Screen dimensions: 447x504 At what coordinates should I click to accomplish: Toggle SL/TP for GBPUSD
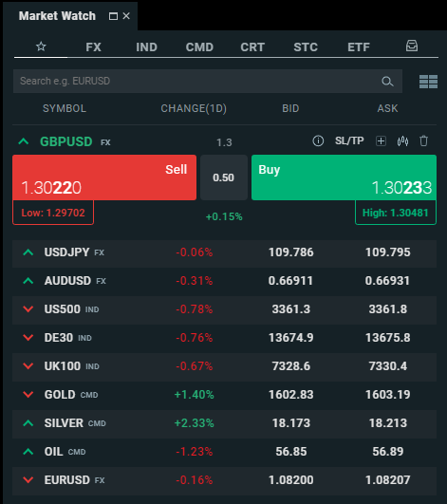point(349,140)
